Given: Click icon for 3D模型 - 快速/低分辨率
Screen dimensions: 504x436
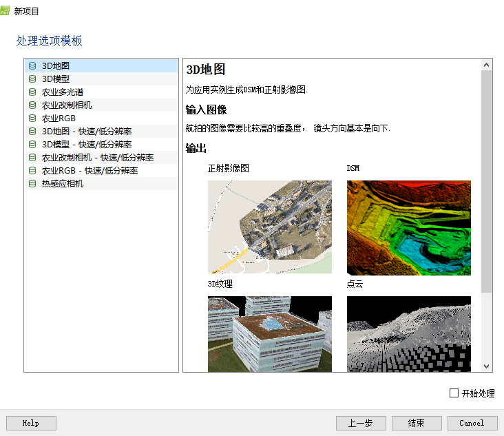Looking at the screenshot, I should (x=32, y=145).
